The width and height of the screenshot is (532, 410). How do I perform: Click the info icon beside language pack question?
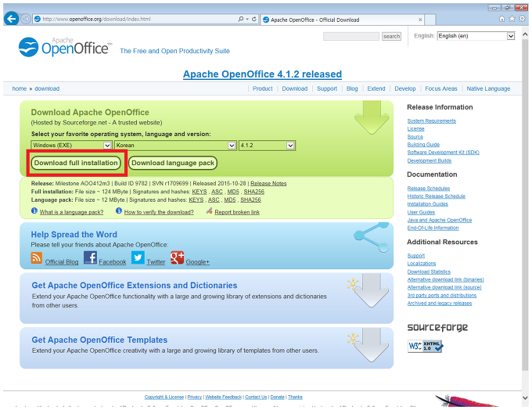[34, 210]
